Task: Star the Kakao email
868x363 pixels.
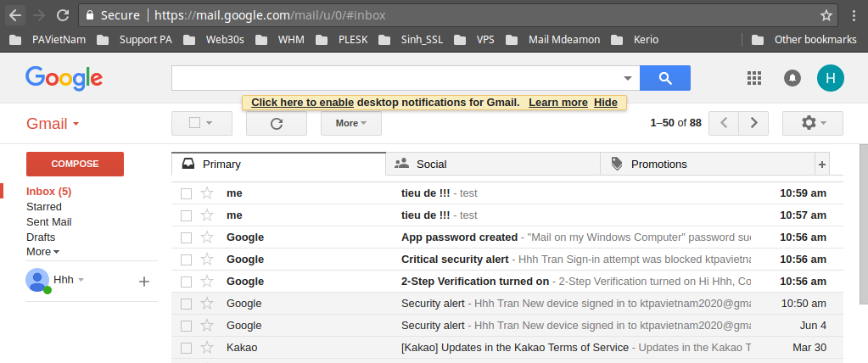Action: coord(206,348)
